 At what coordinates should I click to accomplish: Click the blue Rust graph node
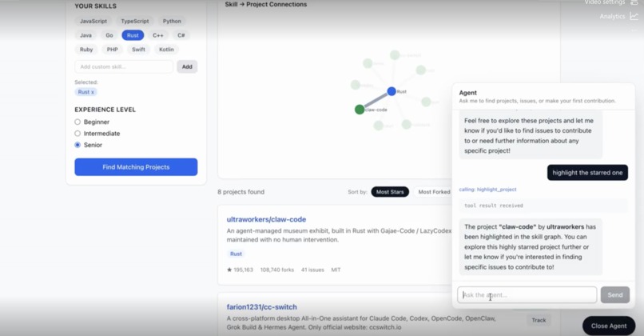(392, 91)
